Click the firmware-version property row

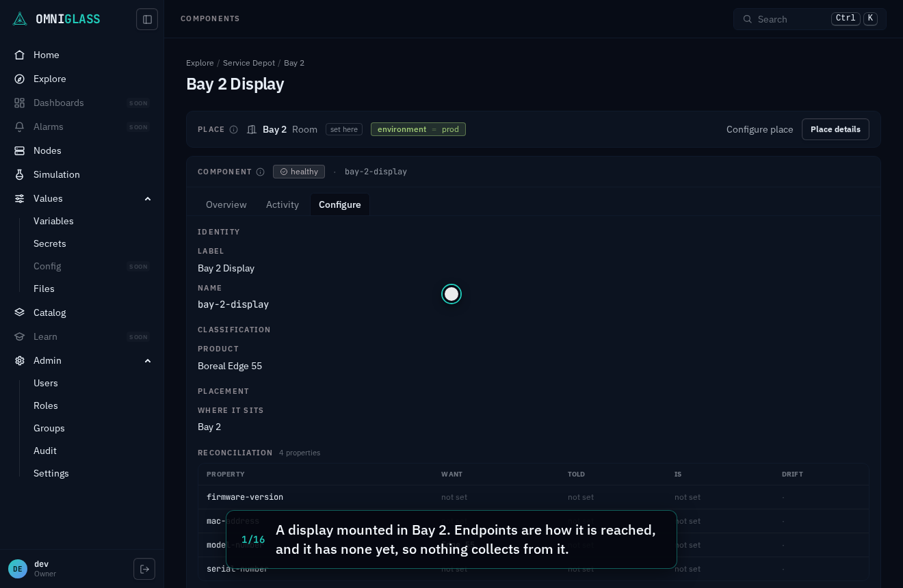534,497
